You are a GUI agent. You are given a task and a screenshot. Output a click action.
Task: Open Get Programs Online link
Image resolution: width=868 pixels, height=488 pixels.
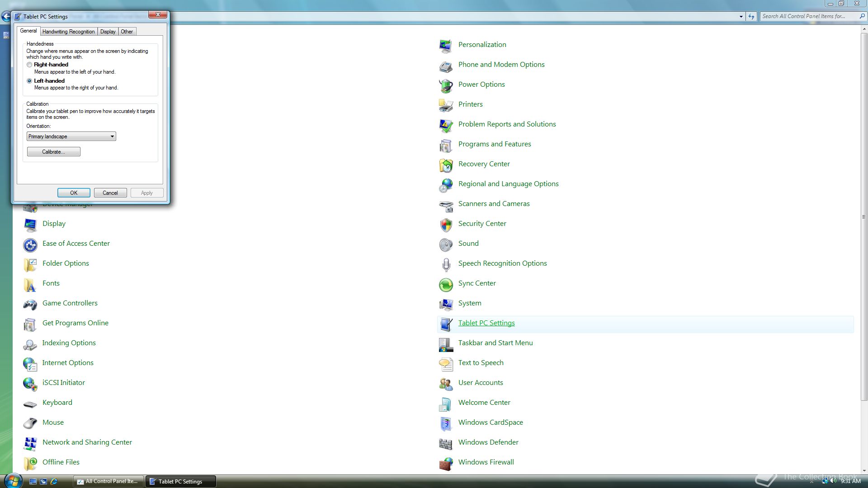[75, 323]
